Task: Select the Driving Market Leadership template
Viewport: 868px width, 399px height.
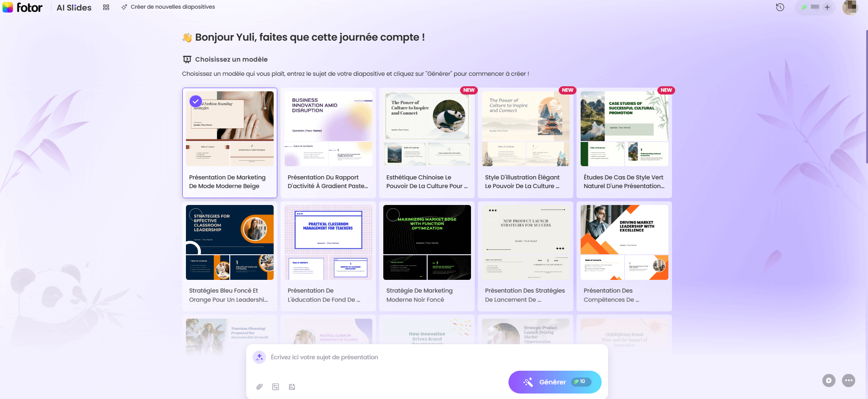Action: (x=624, y=256)
